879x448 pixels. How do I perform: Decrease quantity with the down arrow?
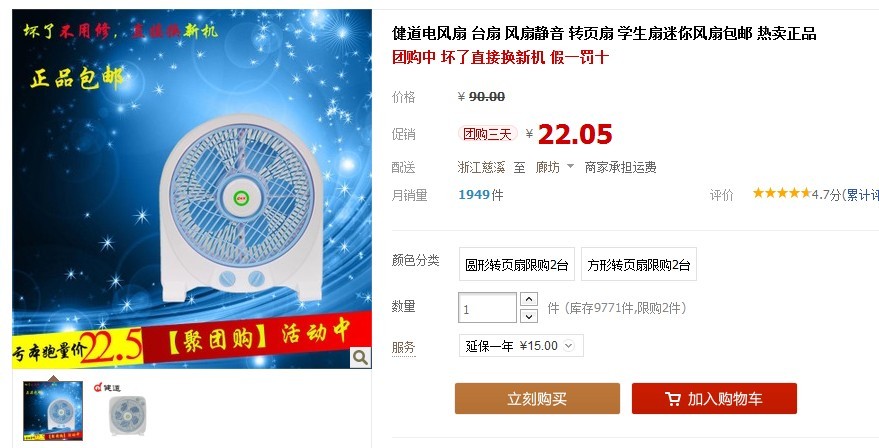[x=529, y=316]
